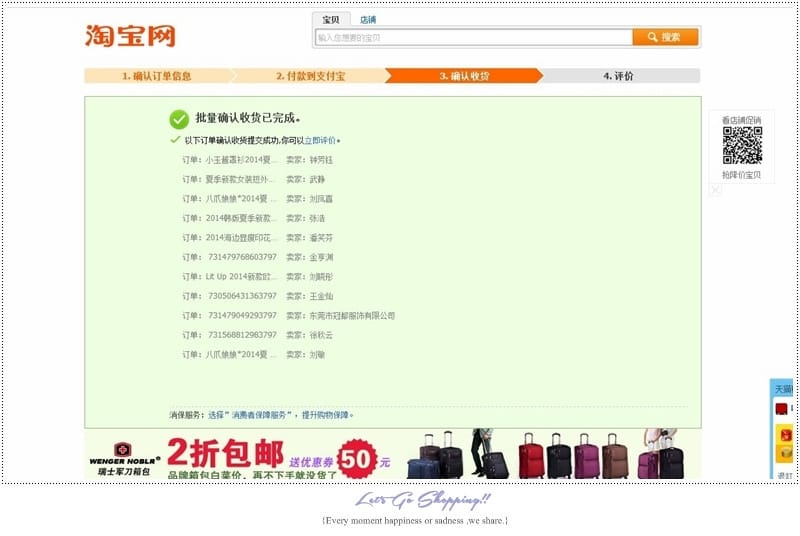800x536 pixels.
Task: Focus the item search input field
Action: [x=473, y=37]
